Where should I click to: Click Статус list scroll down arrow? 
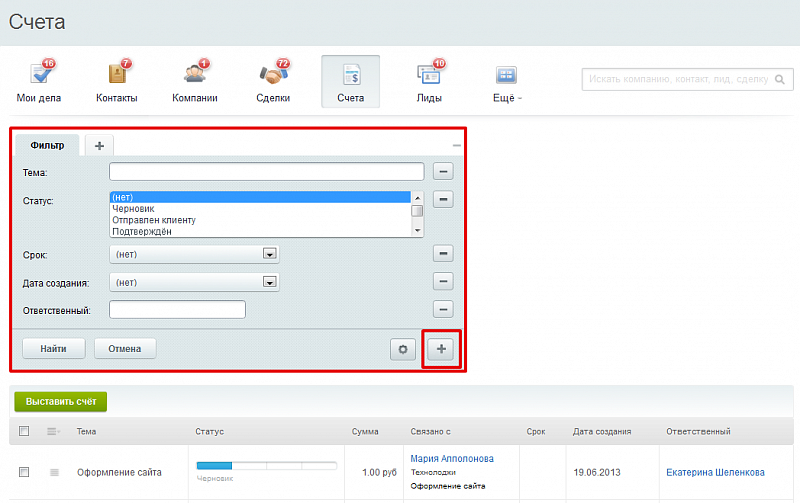pyautogui.click(x=417, y=231)
